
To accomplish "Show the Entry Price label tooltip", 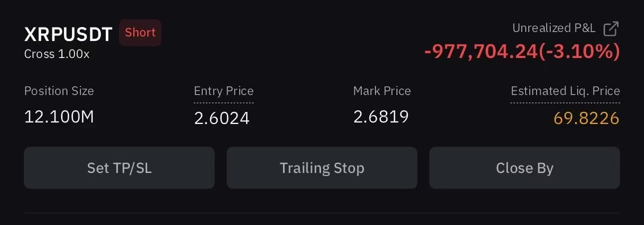I will tap(224, 91).
